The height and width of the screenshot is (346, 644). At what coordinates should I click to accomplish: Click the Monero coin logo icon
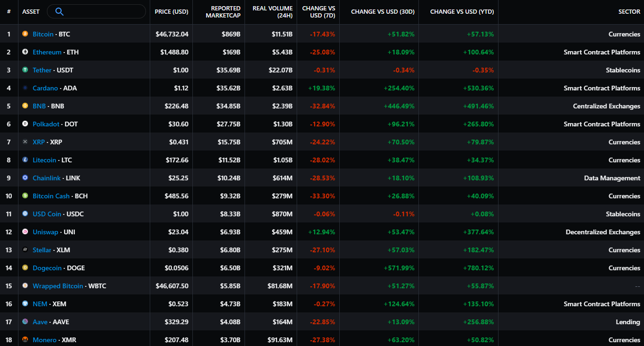pos(26,339)
